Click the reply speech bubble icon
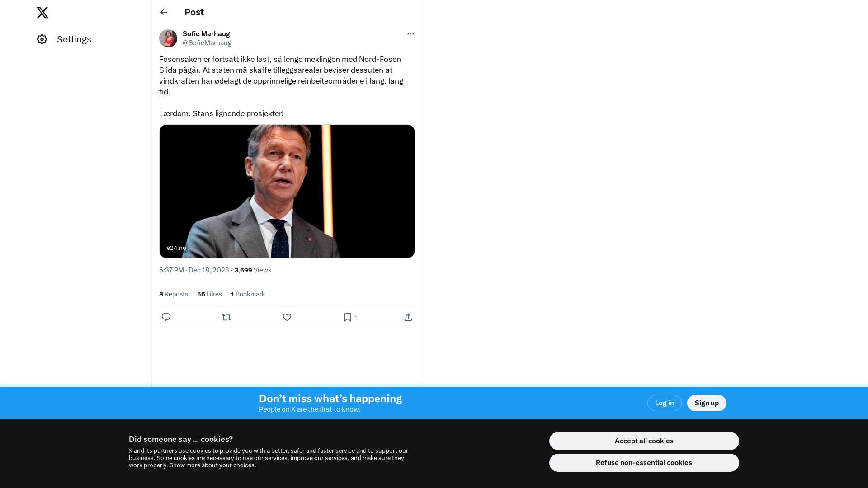 tap(166, 317)
